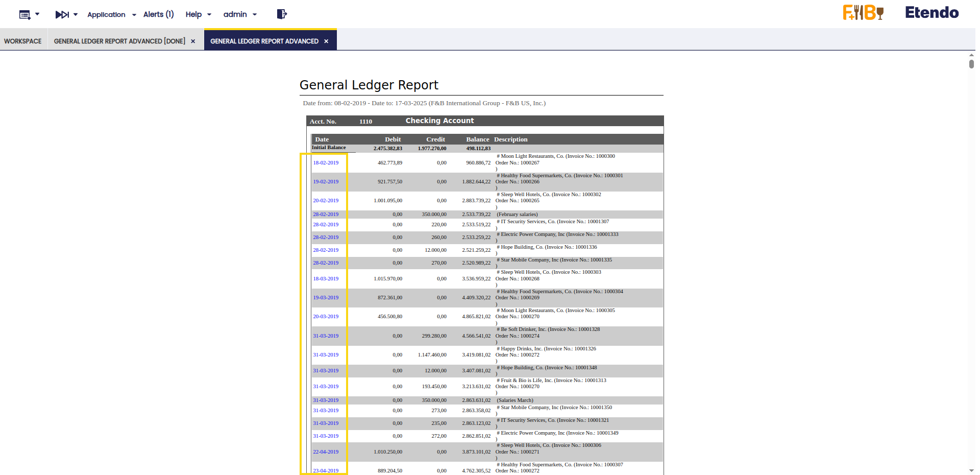Image resolution: width=980 pixels, height=475 pixels.
Task: Close the active General Ledger Report Advanced tab
Action: 326,41
